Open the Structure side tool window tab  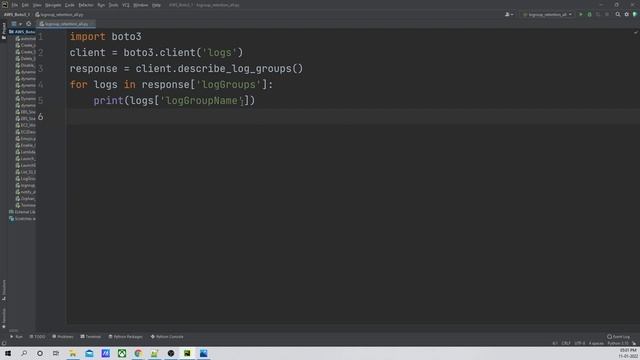pos(4,290)
